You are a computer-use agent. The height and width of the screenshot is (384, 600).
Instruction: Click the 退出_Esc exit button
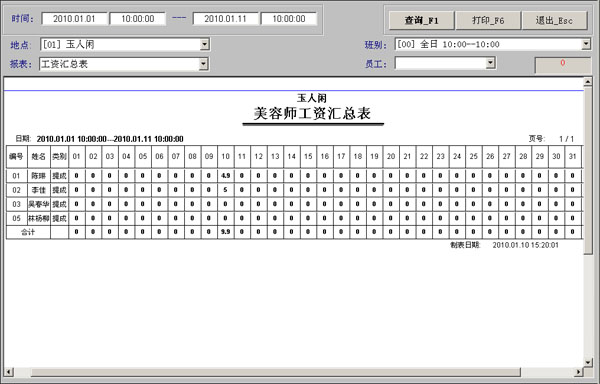554,20
